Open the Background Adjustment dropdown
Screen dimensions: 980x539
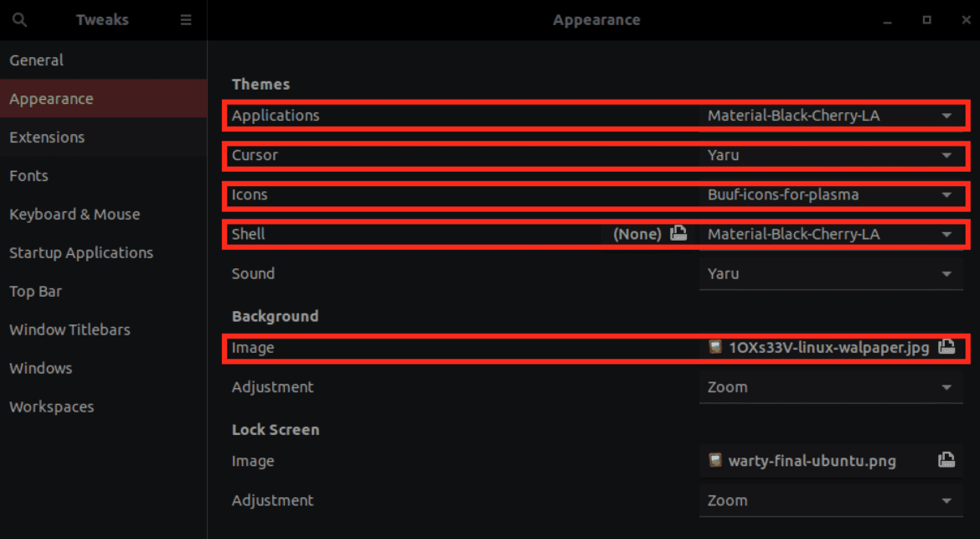click(x=831, y=386)
